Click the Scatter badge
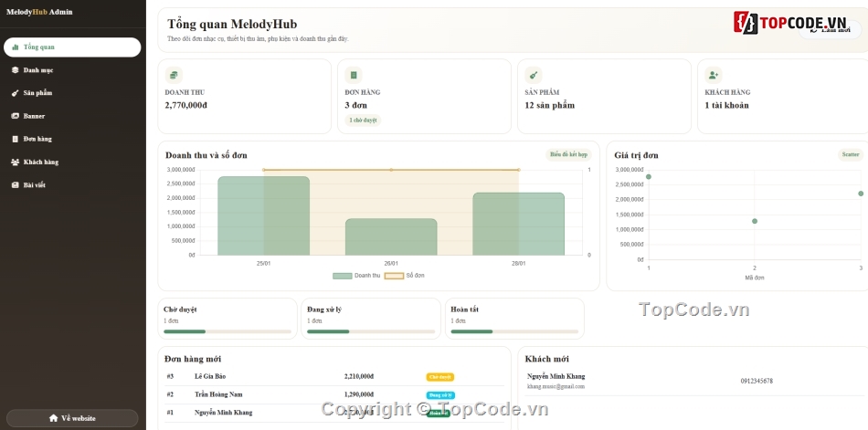Screen dimensions: 868x430 (x=851, y=154)
